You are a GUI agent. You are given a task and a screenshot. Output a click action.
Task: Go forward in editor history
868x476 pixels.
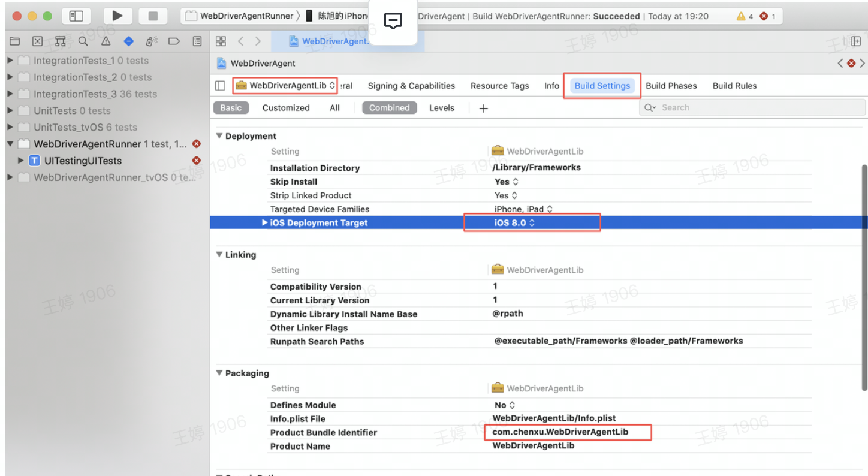point(258,41)
